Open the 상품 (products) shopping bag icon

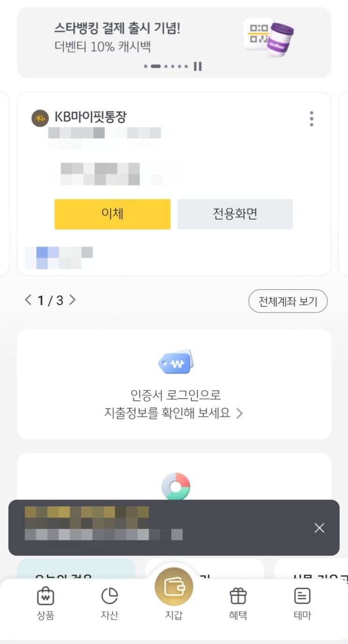pyautogui.click(x=45, y=596)
